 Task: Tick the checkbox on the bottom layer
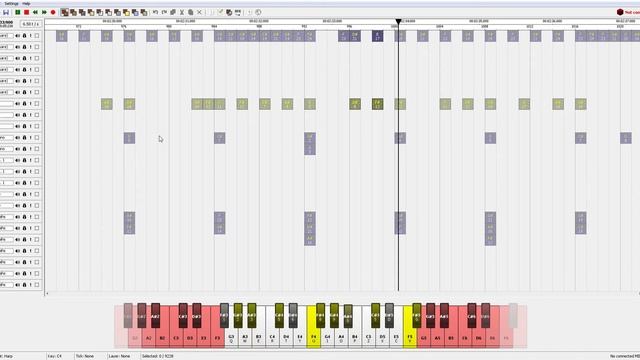pyautogui.click(x=37, y=285)
